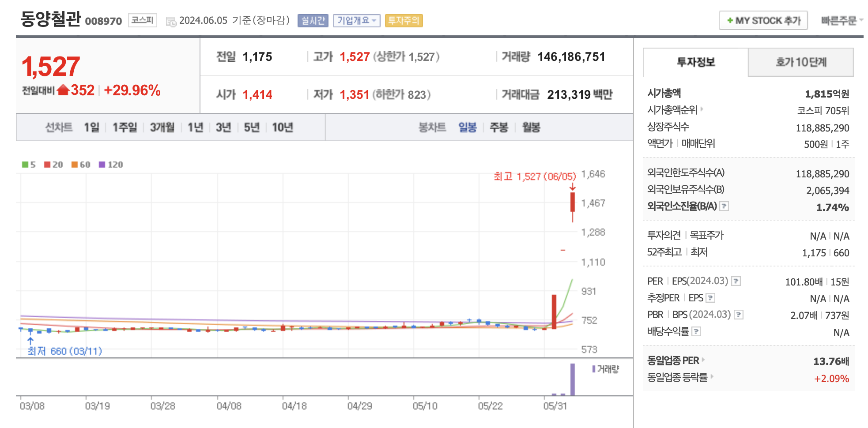The width and height of the screenshot is (868, 428).
Task: Click the 상장주식수 value 118,885,290
Action: (x=823, y=128)
